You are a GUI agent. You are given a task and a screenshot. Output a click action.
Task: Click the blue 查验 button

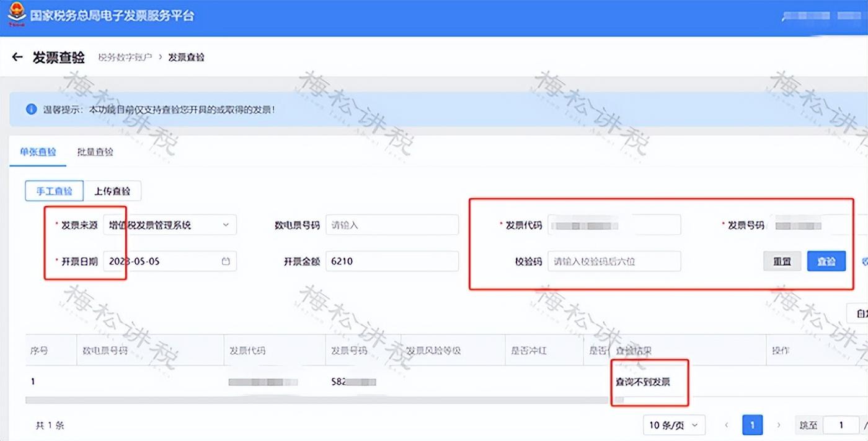pyautogui.click(x=826, y=261)
